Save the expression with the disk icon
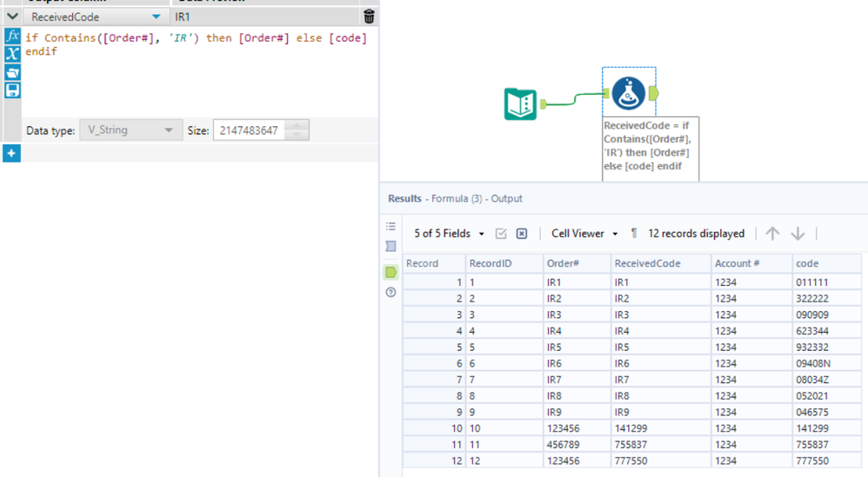 pyautogui.click(x=12, y=90)
